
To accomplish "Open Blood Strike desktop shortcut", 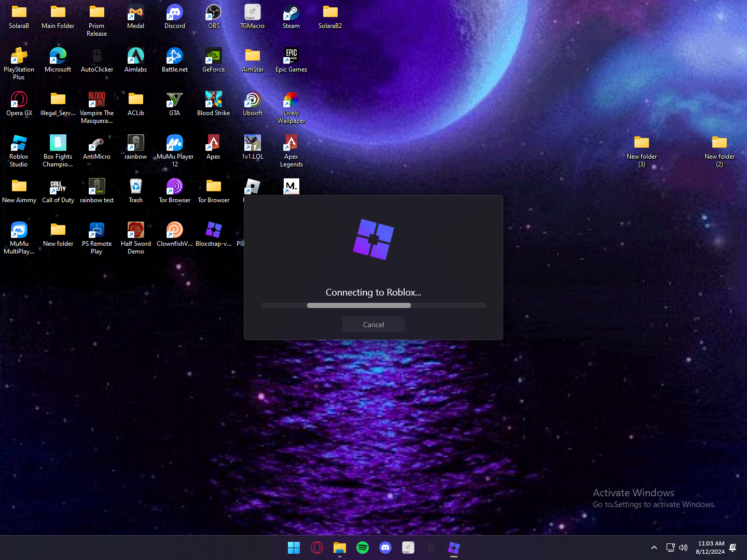I will point(214,104).
